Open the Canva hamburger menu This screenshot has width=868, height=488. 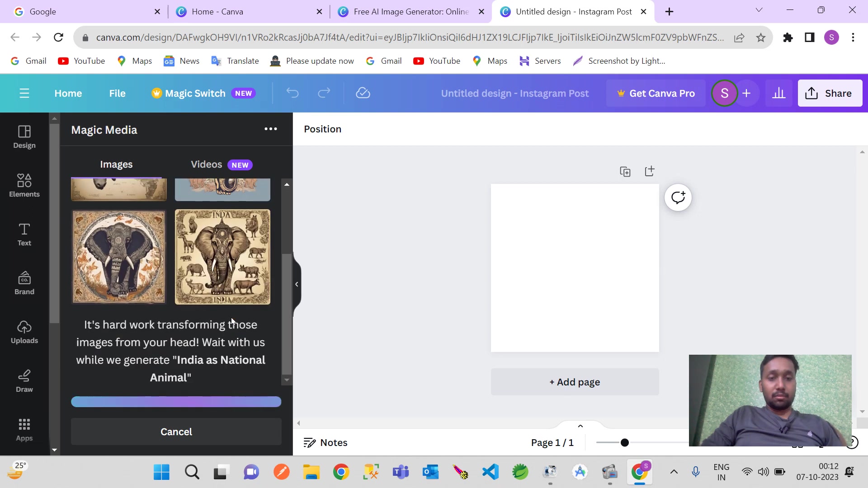[24, 94]
